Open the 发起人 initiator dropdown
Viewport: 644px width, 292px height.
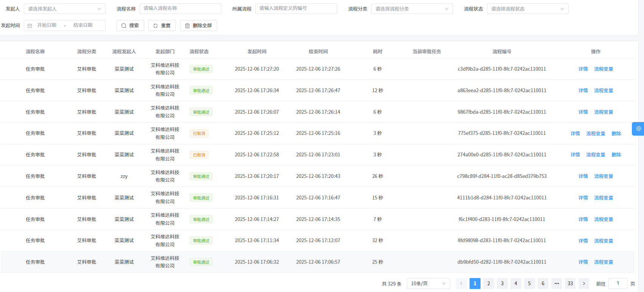point(64,9)
